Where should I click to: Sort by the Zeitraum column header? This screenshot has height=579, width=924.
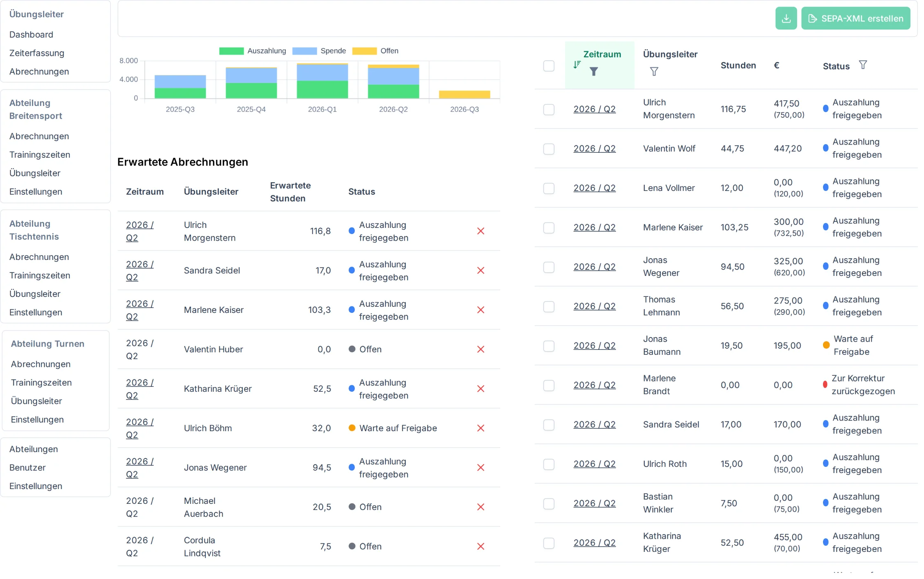point(602,54)
